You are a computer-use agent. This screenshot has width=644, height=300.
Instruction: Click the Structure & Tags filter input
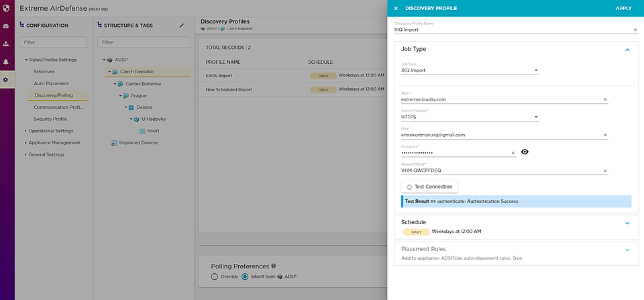coord(143,42)
